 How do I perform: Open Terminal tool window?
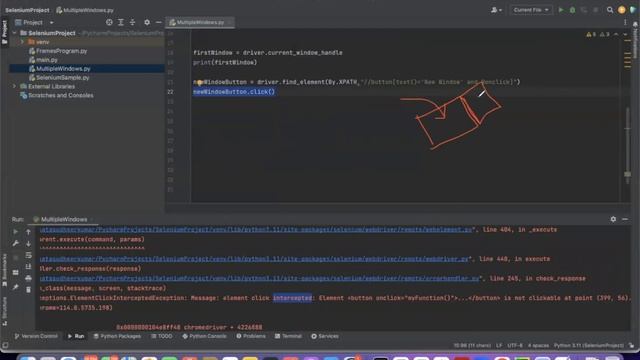[288, 336]
